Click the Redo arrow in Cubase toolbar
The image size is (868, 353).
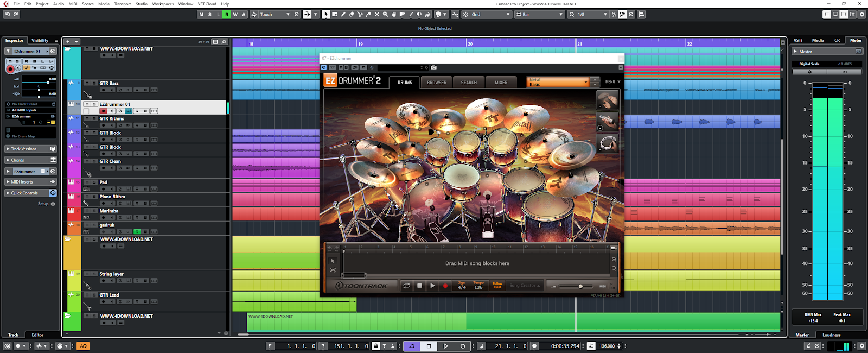coord(16,15)
